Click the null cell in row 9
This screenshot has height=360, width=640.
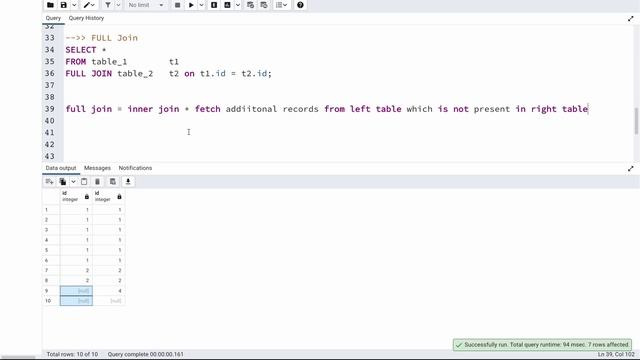coord(76,291)
